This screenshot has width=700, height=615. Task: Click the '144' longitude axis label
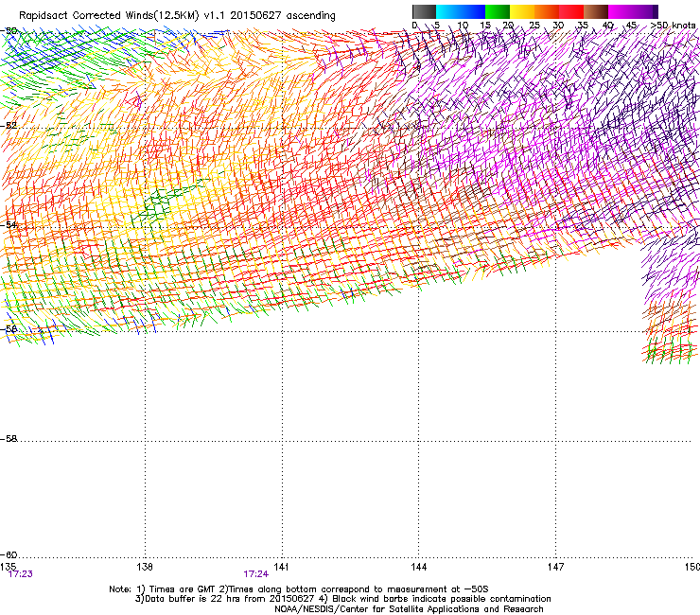418,567
